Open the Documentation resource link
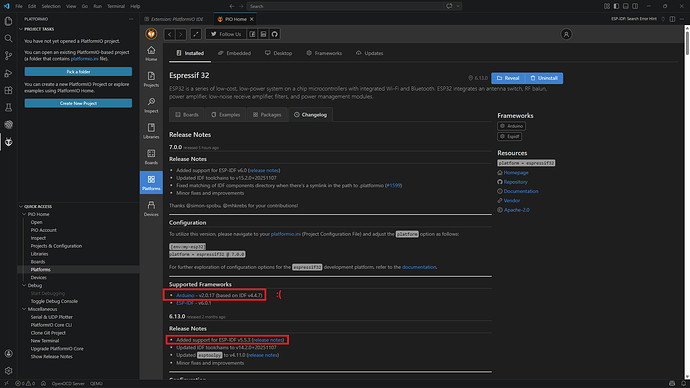 (521, 191)
